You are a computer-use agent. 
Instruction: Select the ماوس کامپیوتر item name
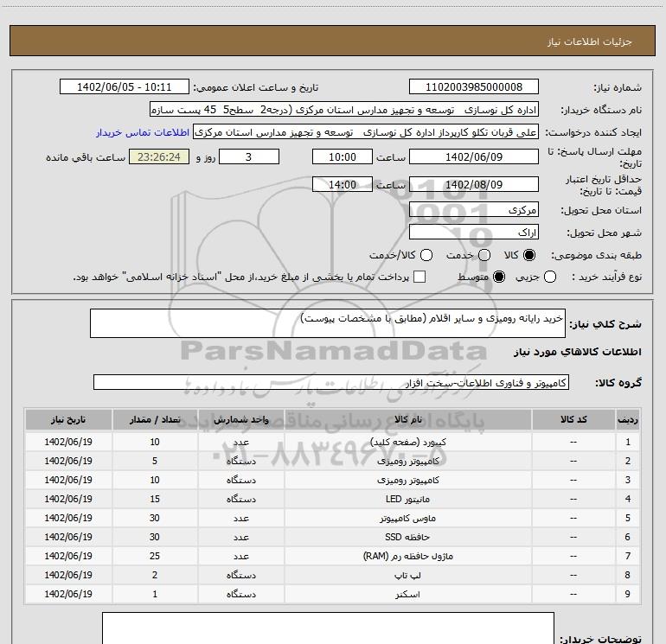tap(407, 519)
